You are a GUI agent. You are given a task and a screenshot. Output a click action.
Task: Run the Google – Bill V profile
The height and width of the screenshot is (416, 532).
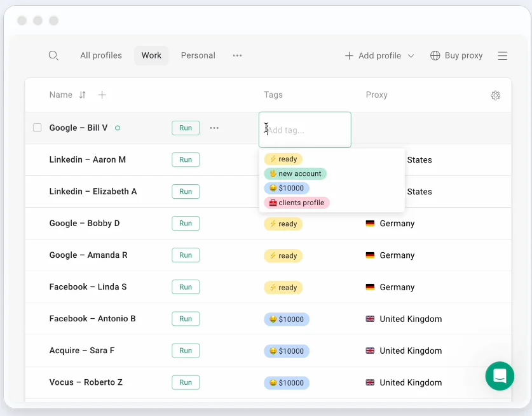point(186,128)
